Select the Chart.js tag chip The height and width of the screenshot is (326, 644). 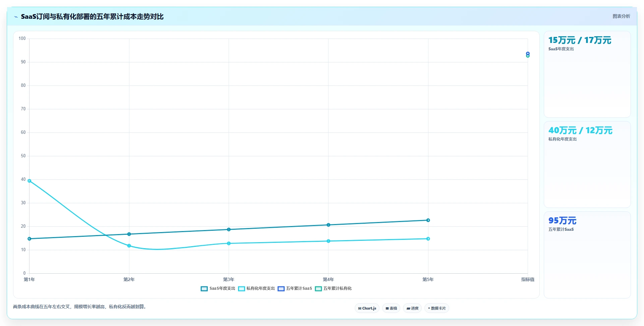pyautogui.click(x=367, y=308)
